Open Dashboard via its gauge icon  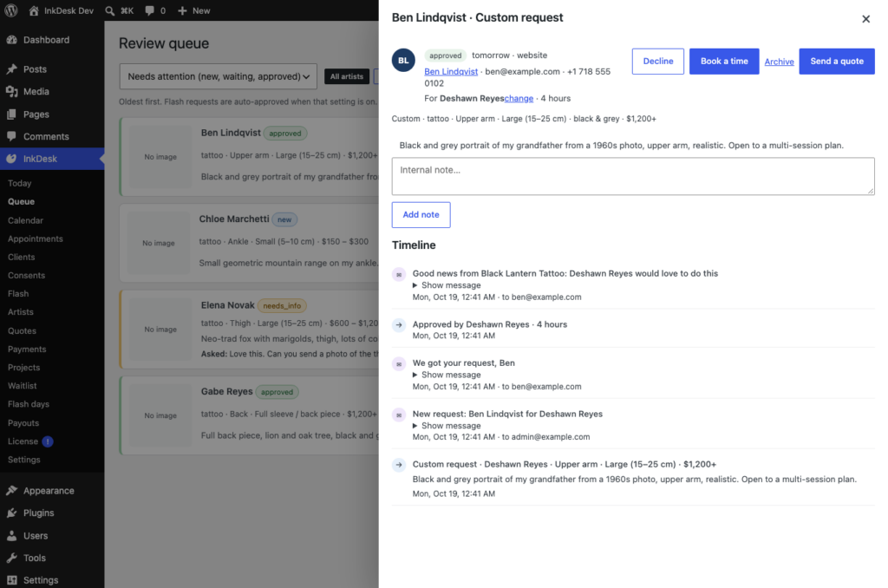pos(11,40)
